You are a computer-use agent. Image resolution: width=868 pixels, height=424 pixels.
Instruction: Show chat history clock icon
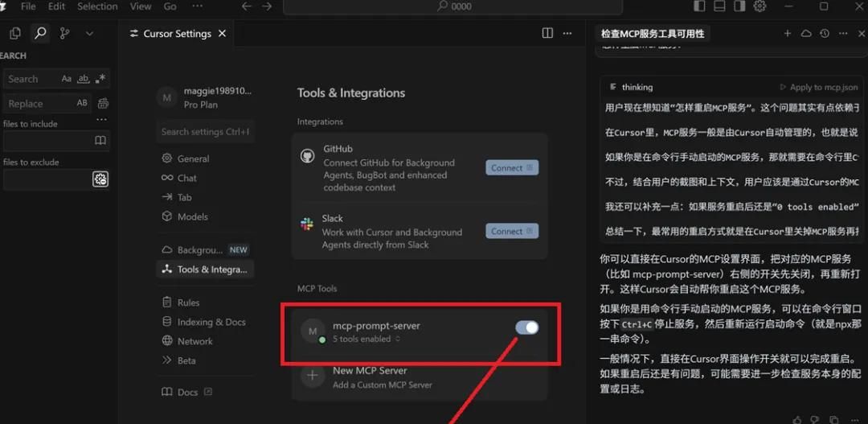pyautogui.click(x=825, y=34)
